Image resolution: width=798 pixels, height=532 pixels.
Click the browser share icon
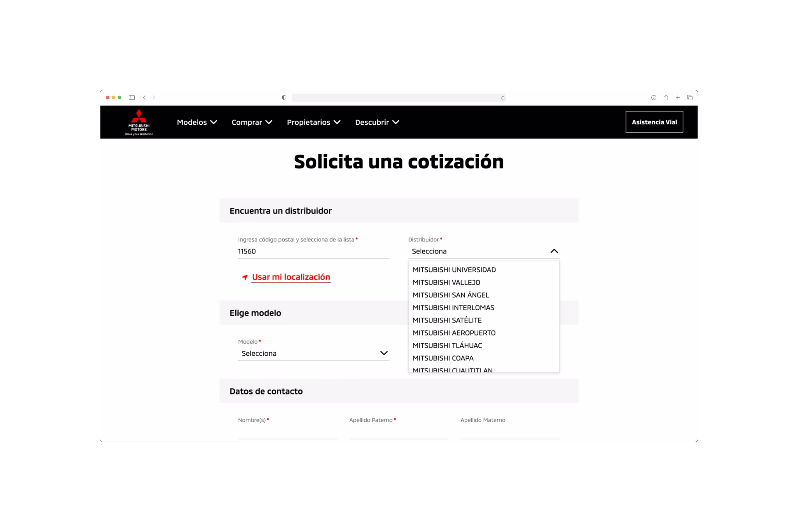pos(666,98)
